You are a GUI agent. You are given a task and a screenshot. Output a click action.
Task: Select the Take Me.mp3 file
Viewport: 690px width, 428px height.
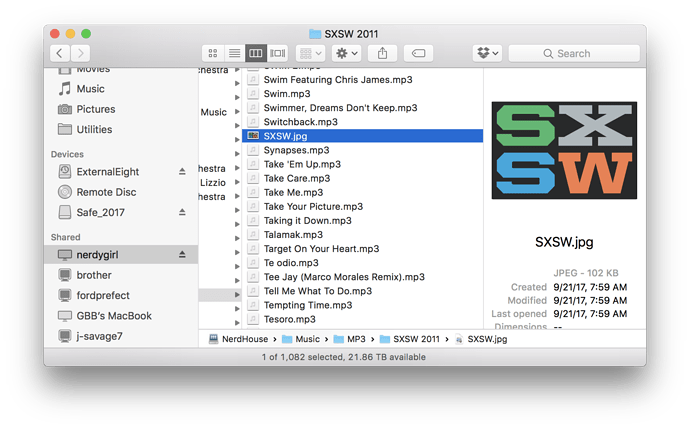coord(363,192)
